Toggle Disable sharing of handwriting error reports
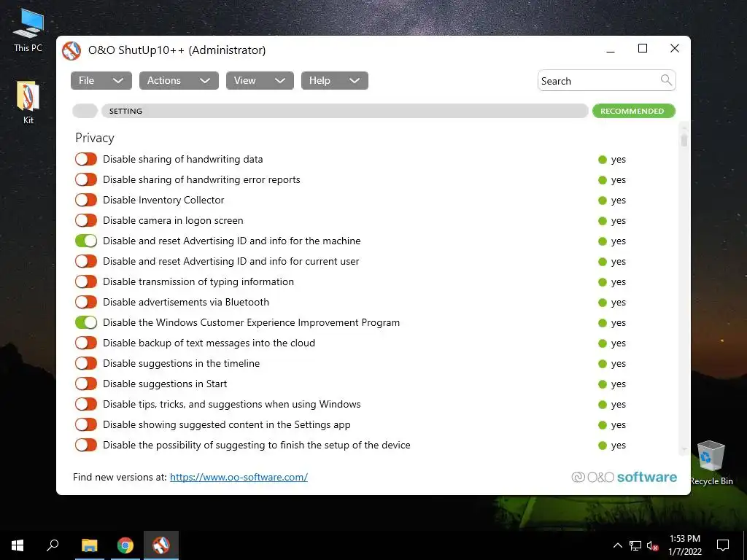This screenshot has height=560, width=747. point(86,179)
